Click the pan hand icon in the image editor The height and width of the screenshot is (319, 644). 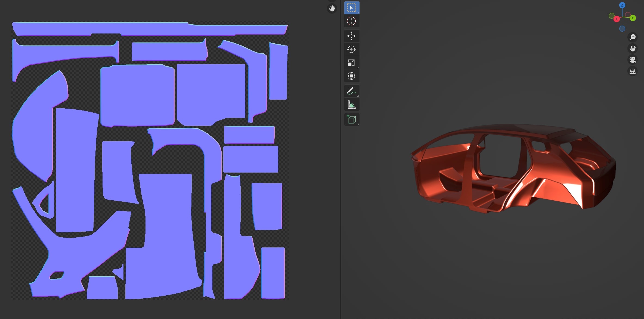[332, 8]
